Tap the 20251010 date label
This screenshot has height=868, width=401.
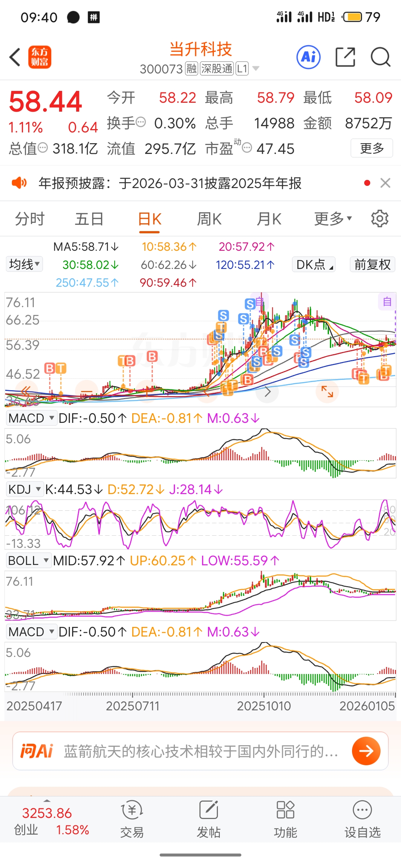264,706
